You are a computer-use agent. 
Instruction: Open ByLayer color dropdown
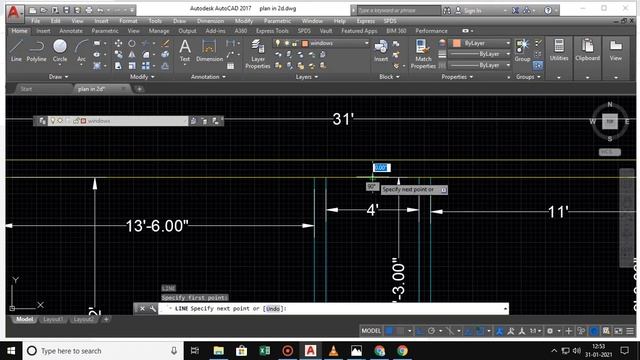508,43
